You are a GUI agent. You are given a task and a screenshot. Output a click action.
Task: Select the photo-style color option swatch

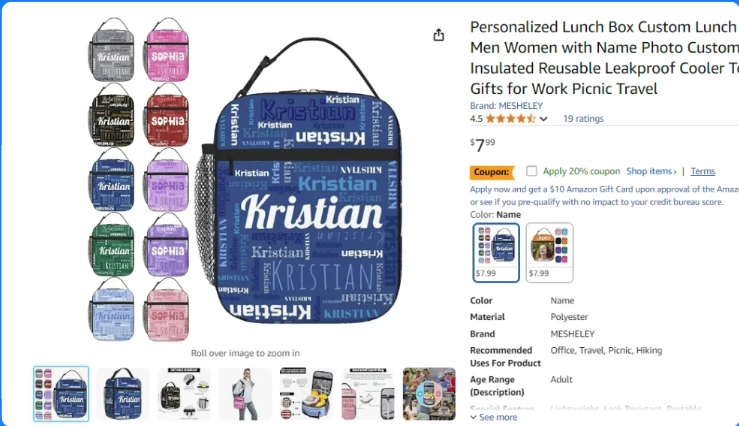[x=550, y=253]
